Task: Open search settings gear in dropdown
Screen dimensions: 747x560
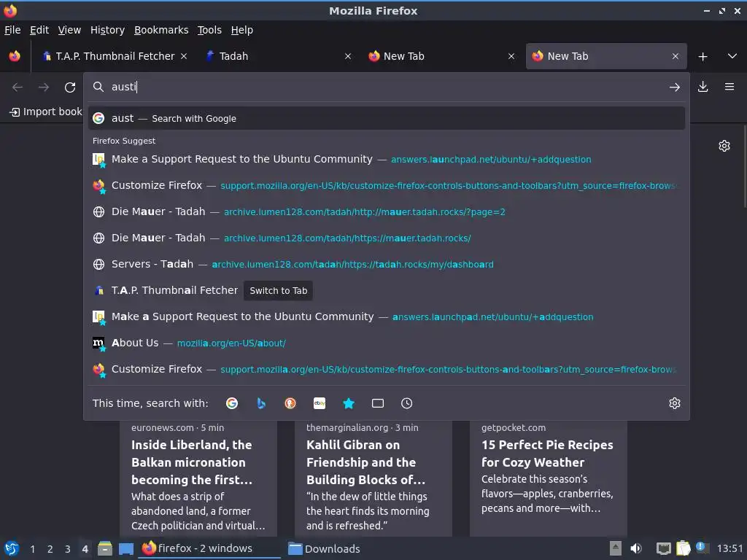Action: 674,403
